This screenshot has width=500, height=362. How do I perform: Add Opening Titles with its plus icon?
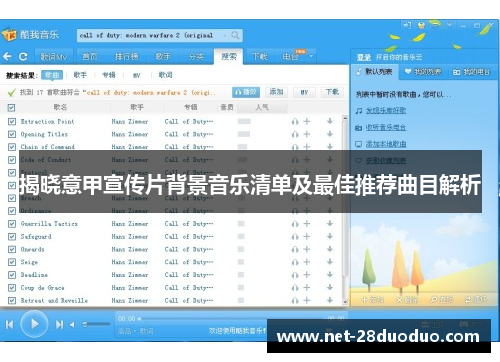[307, 134]
